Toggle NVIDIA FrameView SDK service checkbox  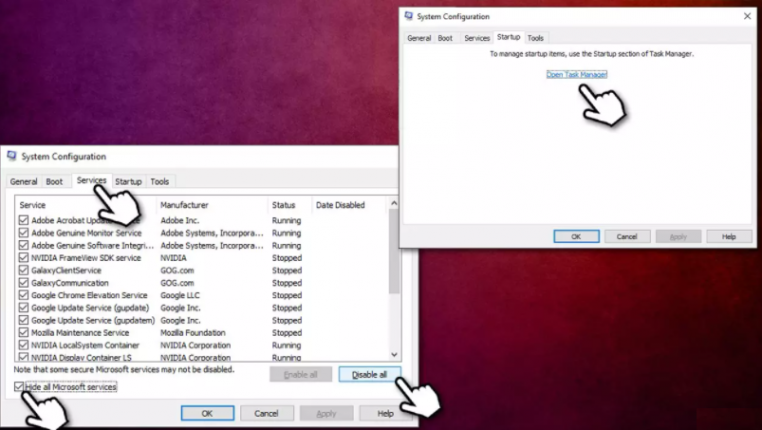point(23,258)
